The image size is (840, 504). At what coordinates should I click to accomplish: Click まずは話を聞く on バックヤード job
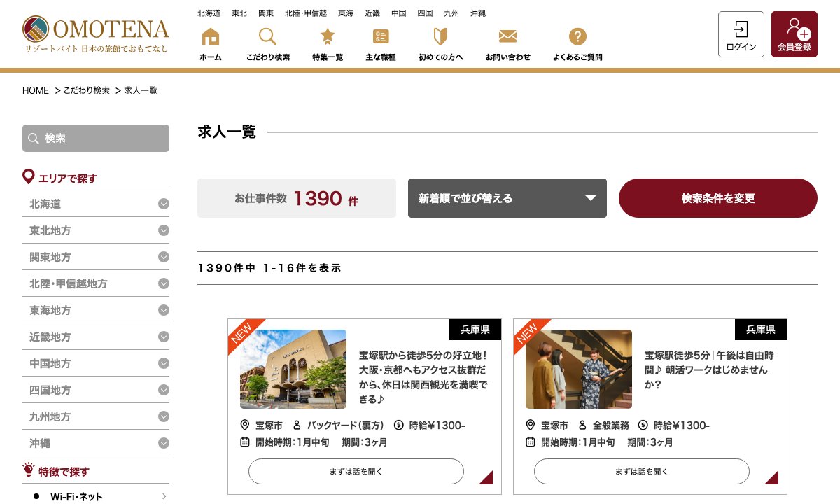[356, 471]
